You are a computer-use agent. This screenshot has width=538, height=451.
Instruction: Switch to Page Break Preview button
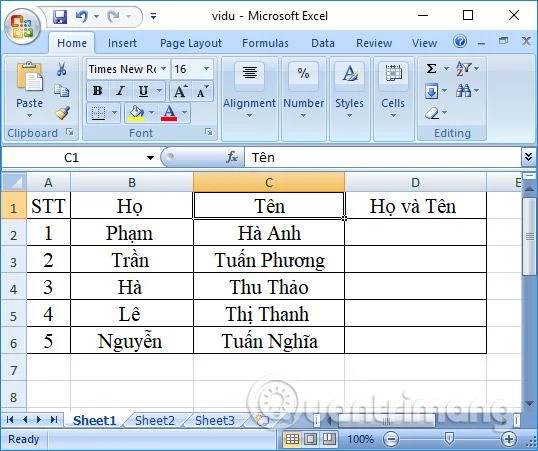point(329,439)
